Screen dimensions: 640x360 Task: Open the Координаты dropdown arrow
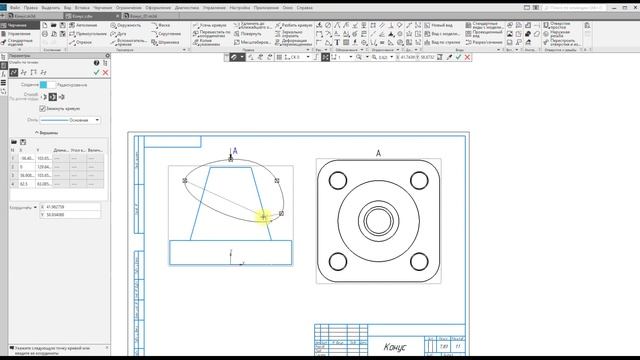click(x=35, y=208)
